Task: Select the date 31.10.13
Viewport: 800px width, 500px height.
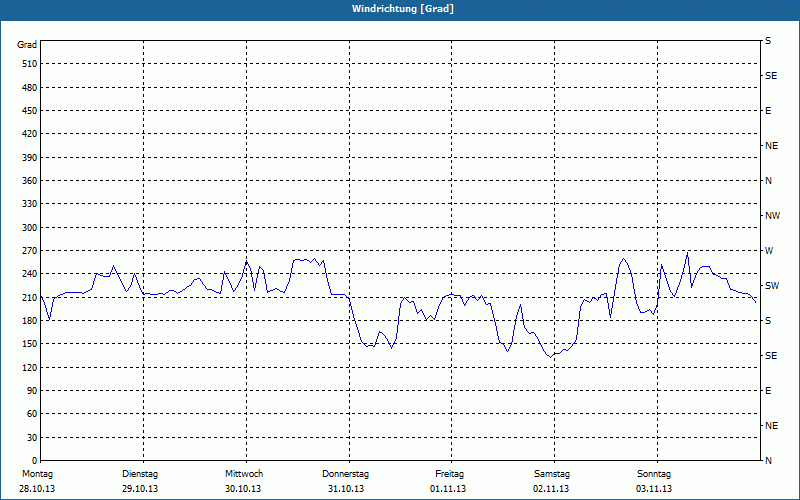Action: click(x=346, y=489)
